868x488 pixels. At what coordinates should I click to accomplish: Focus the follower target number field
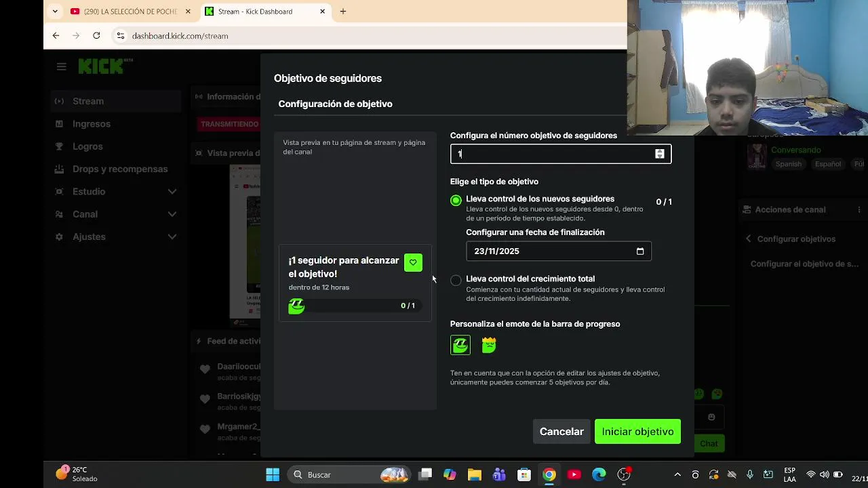tap(561, 154)
